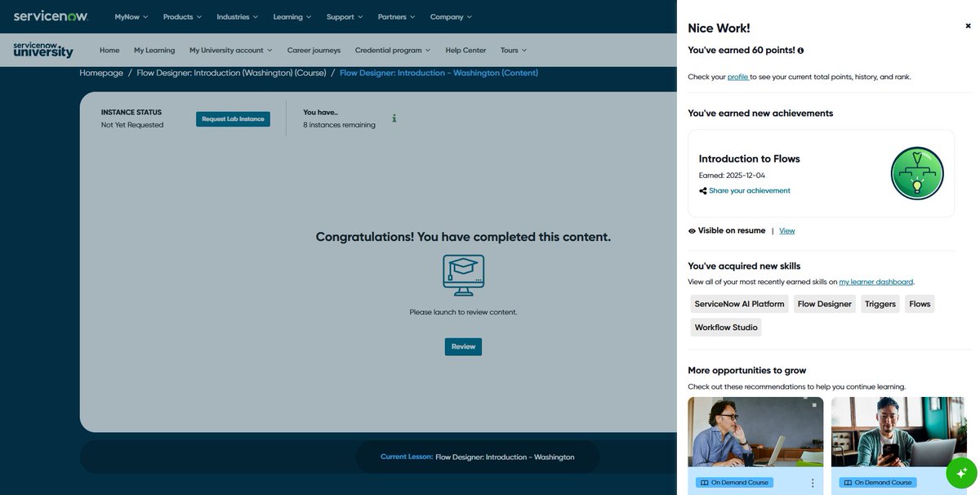This screenshot has width=980, height=495.
Task: Select the Flows skill tag
Action: click(x=920, y=304)
